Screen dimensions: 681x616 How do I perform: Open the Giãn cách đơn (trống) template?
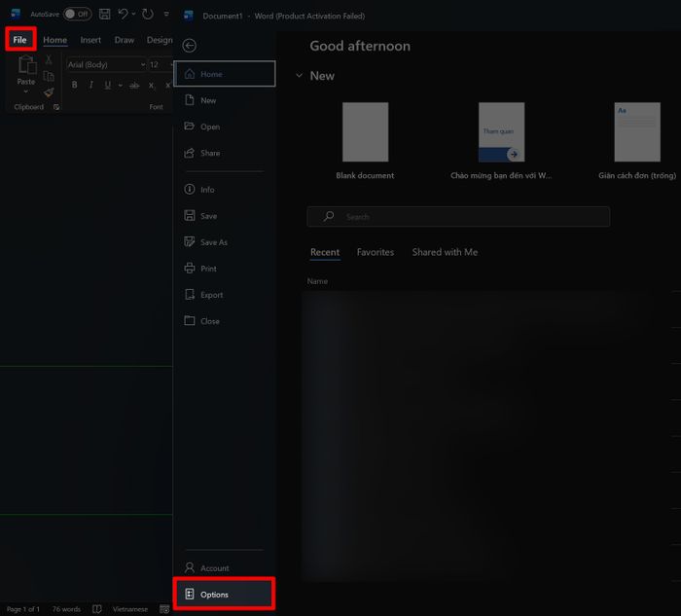click(637, 141)
